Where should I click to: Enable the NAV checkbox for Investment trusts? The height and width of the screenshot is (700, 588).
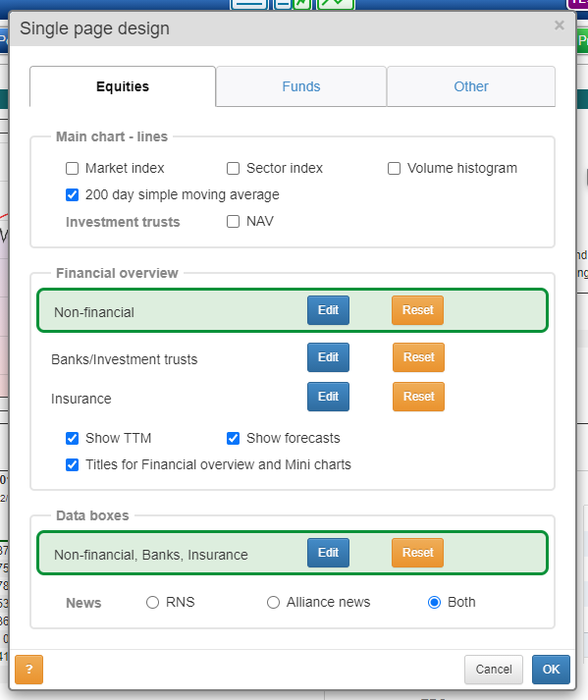tap(233, 222)
